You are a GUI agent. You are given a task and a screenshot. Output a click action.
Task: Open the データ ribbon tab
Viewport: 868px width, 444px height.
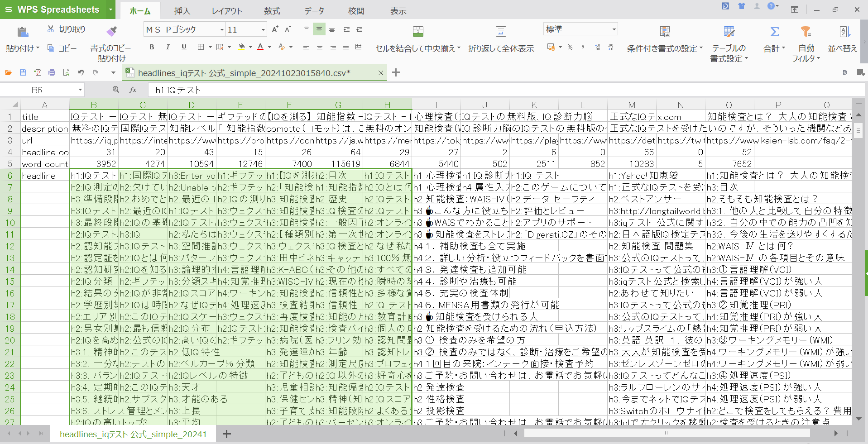coord(314,11)
